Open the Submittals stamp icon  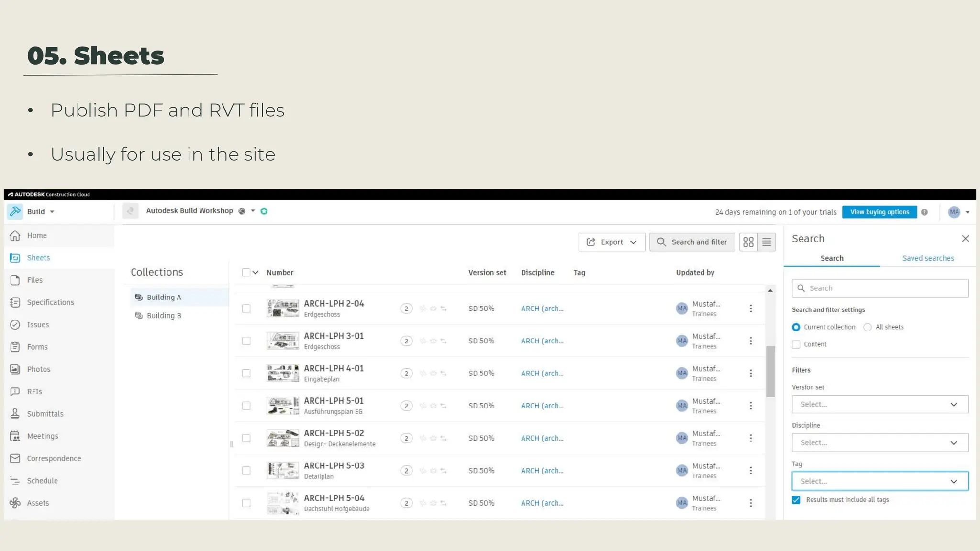[x=15, y=414]
